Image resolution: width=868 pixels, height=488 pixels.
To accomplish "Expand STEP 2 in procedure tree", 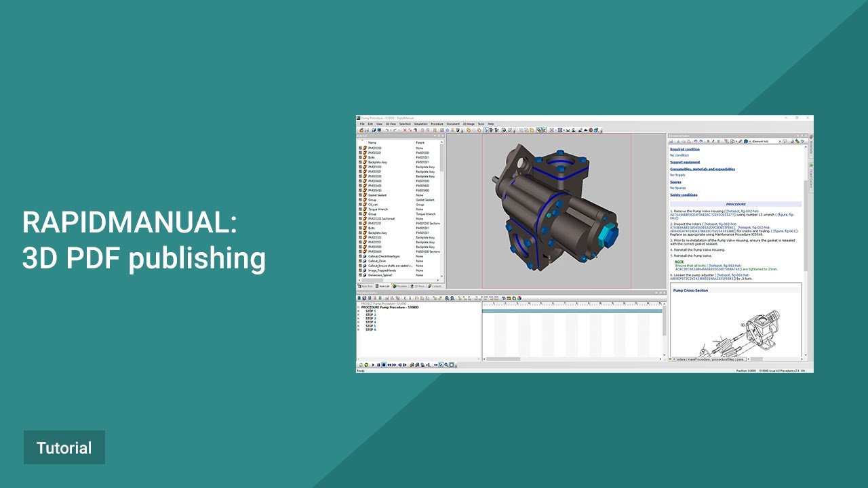I will pos(359,314).
